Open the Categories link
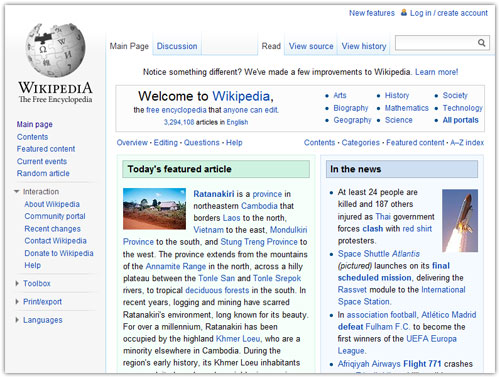Screen dimensions: 500x378 pos(360,143)
